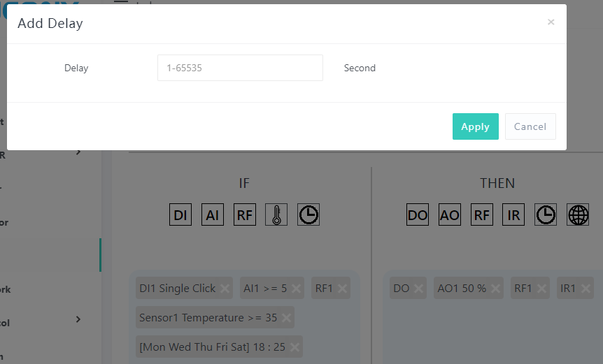Select the AI analog input condition icon
This screenshot has width=603, height=364.
tap(213, 215)
